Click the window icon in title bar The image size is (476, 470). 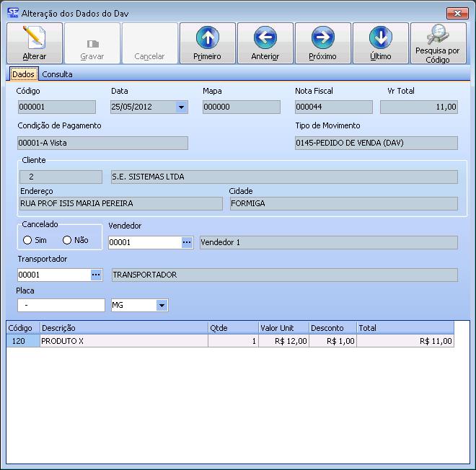[13, 12]
